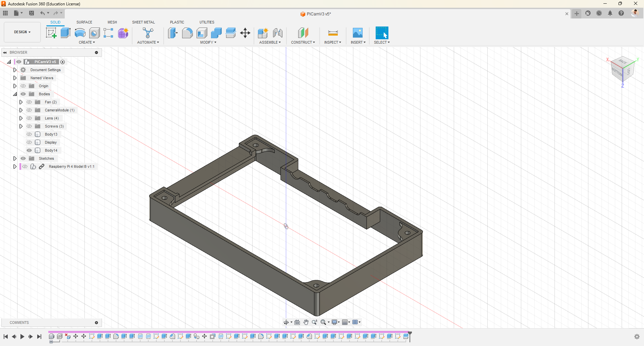Open the CREATE dropdown menu
This screenshot has height=346, width=644.
pyautogui.click(x=87, y=42)
